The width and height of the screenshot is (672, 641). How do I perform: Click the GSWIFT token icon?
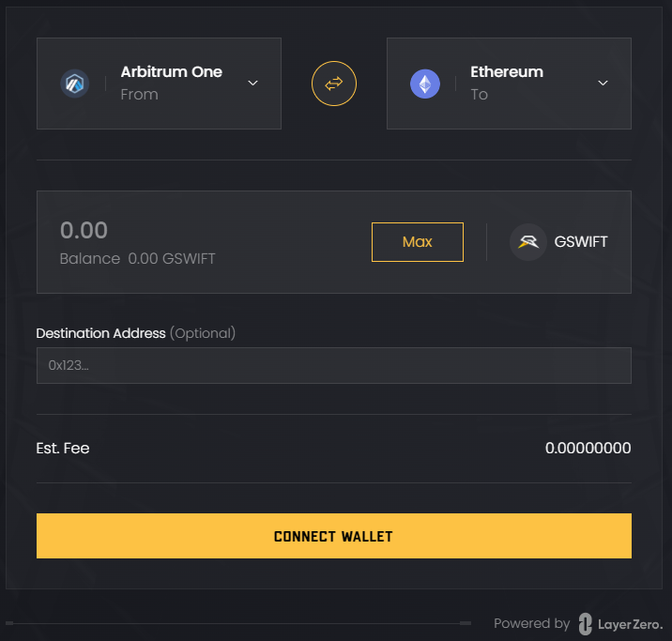point(528,242)
